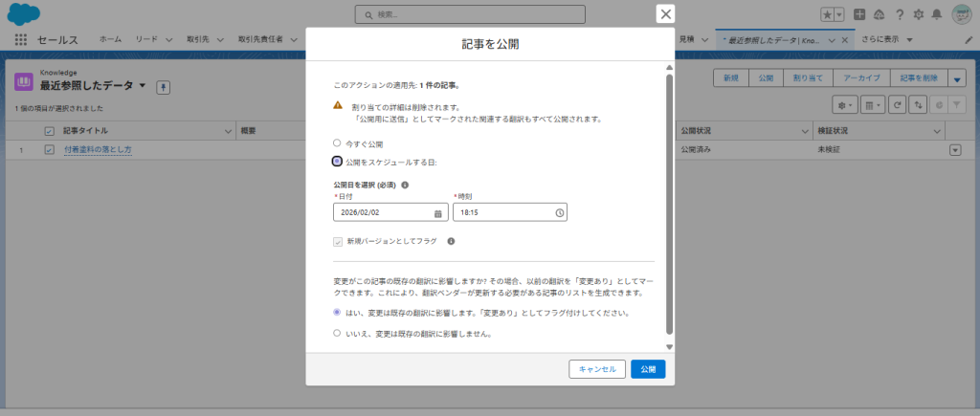Toggle 新規バージョンとしてフラグ checkbox
This screenshot has width=980, height=416.
point(338,241)
